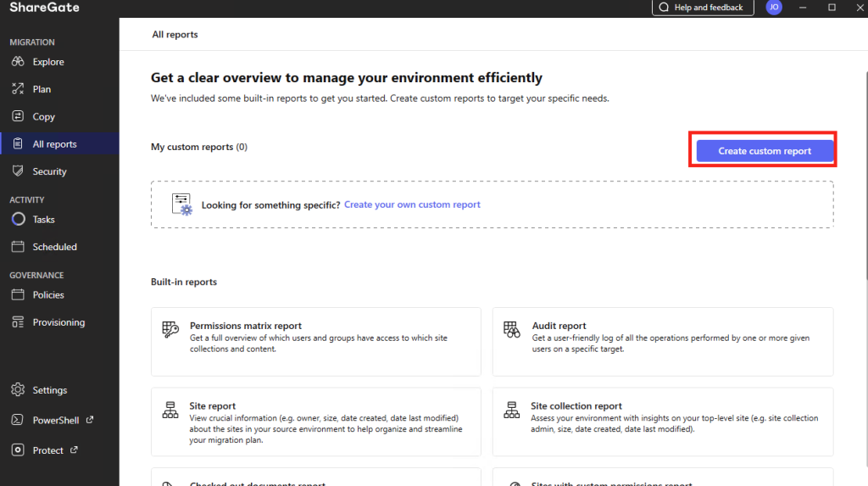Select the Site report card
Image resolution: width=868 pixels, height=486 pixels.
coord(316,422)
